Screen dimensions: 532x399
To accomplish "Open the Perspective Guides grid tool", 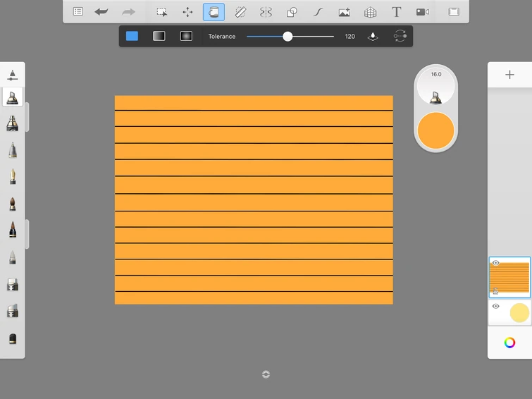I will [x=370, y=12].
